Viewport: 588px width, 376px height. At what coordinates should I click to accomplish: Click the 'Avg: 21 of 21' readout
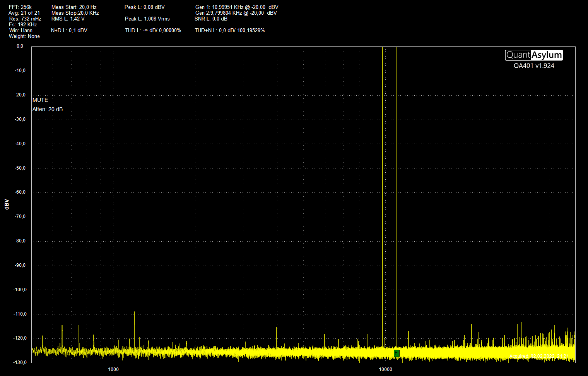coord(24,13)
